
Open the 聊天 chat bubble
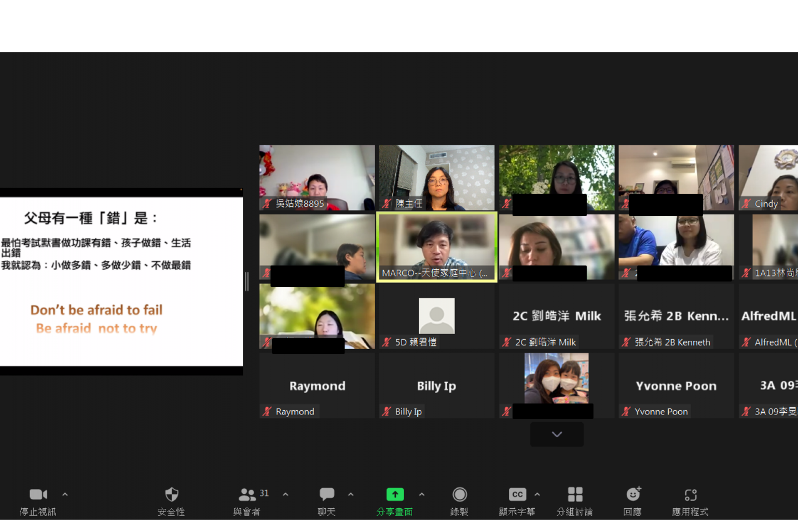click(x=327, y=494)
